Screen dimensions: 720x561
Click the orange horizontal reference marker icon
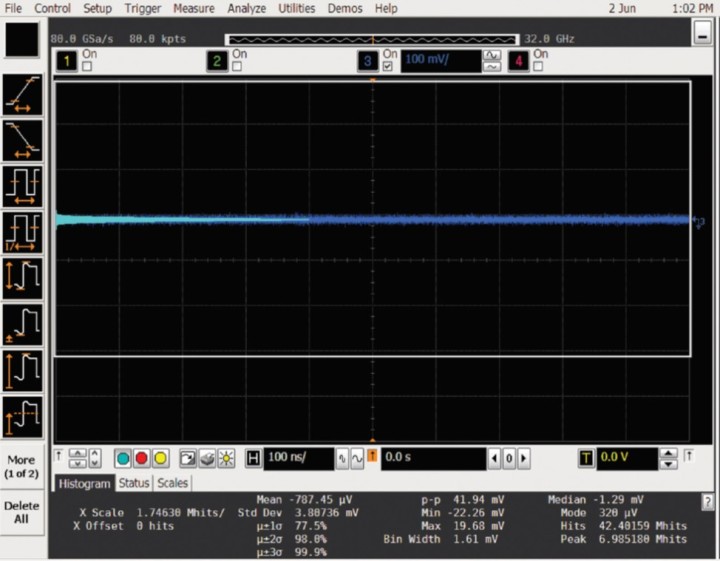(372, 456)
